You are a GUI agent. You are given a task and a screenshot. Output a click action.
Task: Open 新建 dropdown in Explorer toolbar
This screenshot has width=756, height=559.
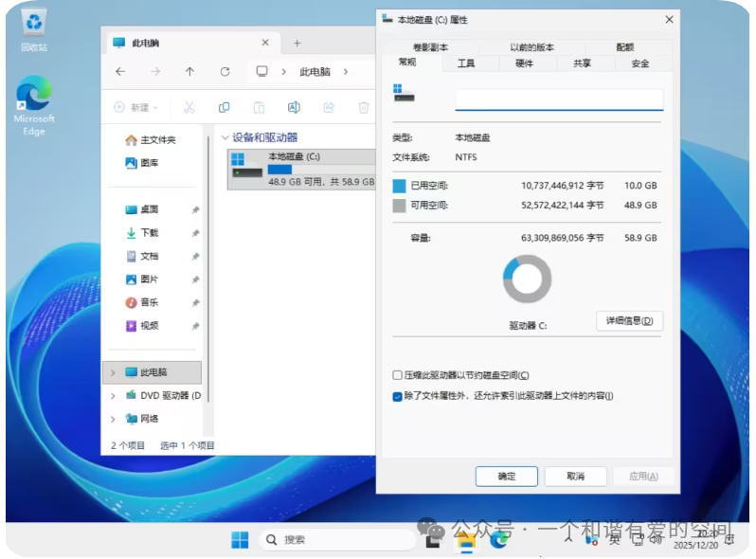(x=135, y=108)
